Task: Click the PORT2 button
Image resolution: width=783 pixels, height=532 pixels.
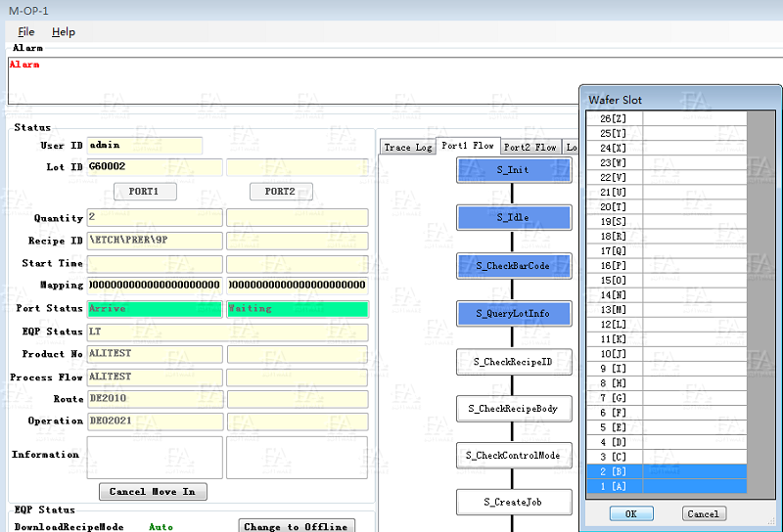Action: (x=280, y=191)
